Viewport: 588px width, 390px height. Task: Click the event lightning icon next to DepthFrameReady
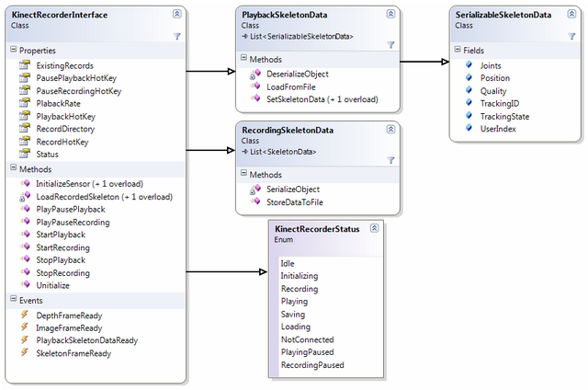[x=25, y=315]
